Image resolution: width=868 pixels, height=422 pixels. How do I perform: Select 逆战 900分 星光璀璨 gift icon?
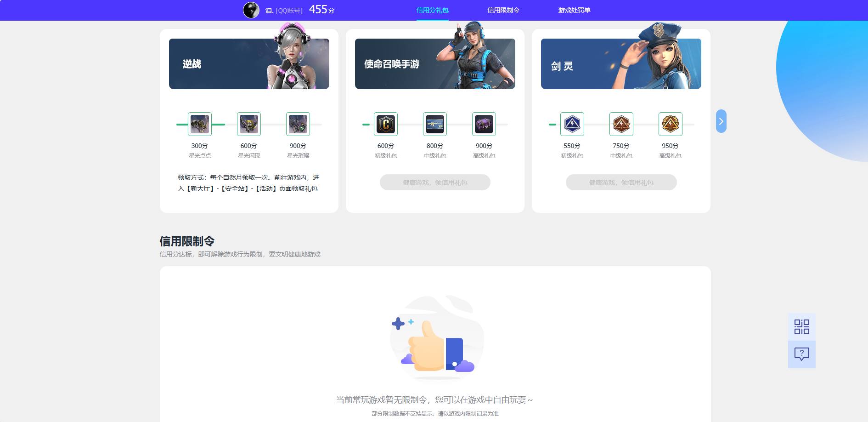(298, 124)
